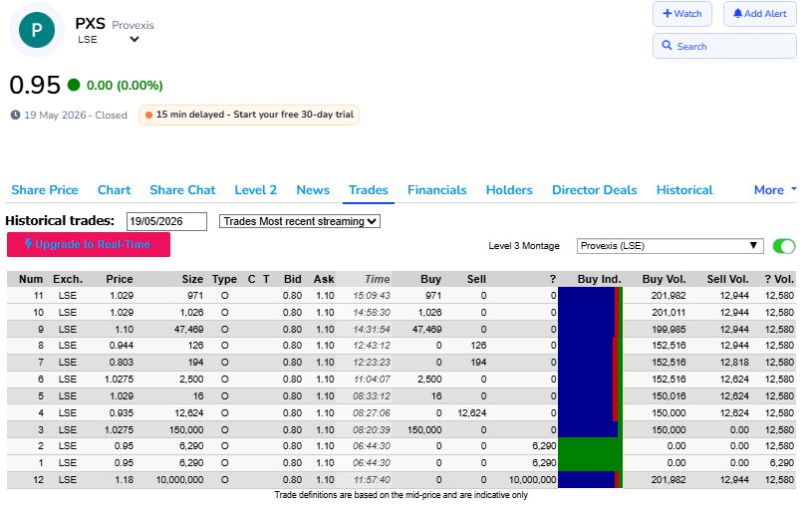Screen dimensions: 812x508
Task: Click the green price status dot
Action: point(74,85)
